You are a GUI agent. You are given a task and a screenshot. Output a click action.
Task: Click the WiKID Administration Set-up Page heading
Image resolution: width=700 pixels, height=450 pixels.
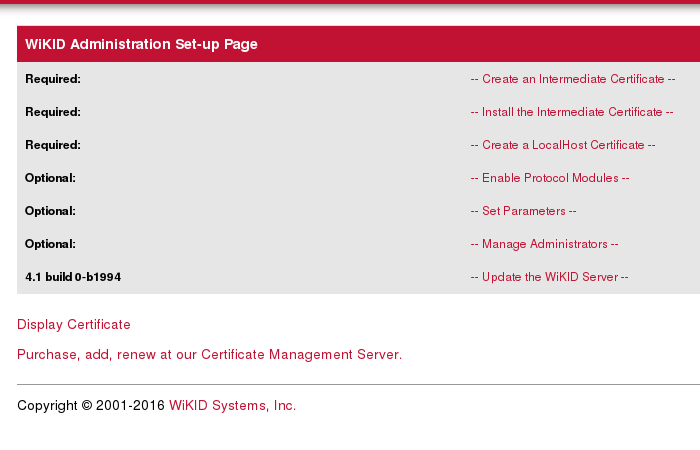click(x=141, y=44)
